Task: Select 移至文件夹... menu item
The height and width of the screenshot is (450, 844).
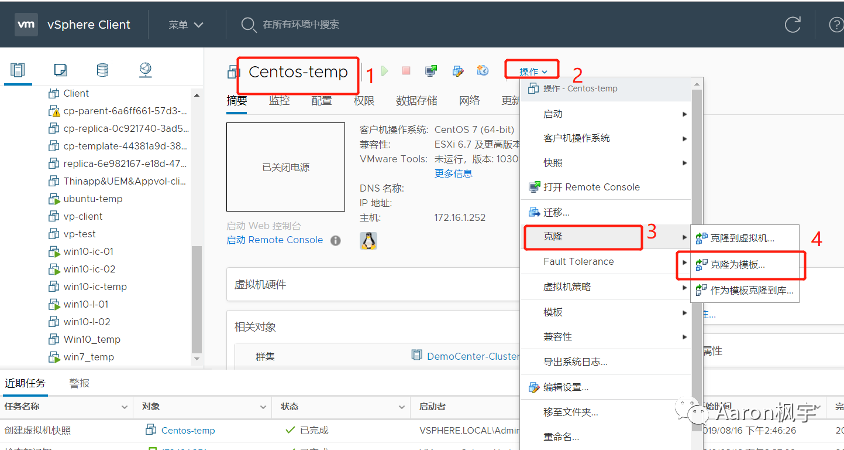Action: point(606,412)
